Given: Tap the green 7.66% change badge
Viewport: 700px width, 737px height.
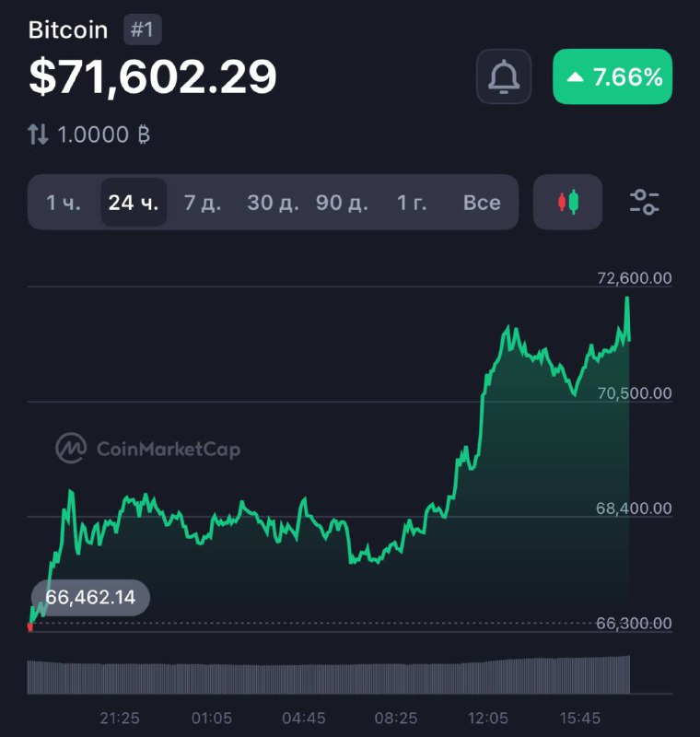Looking at the screenshot, I should (612, 76).
